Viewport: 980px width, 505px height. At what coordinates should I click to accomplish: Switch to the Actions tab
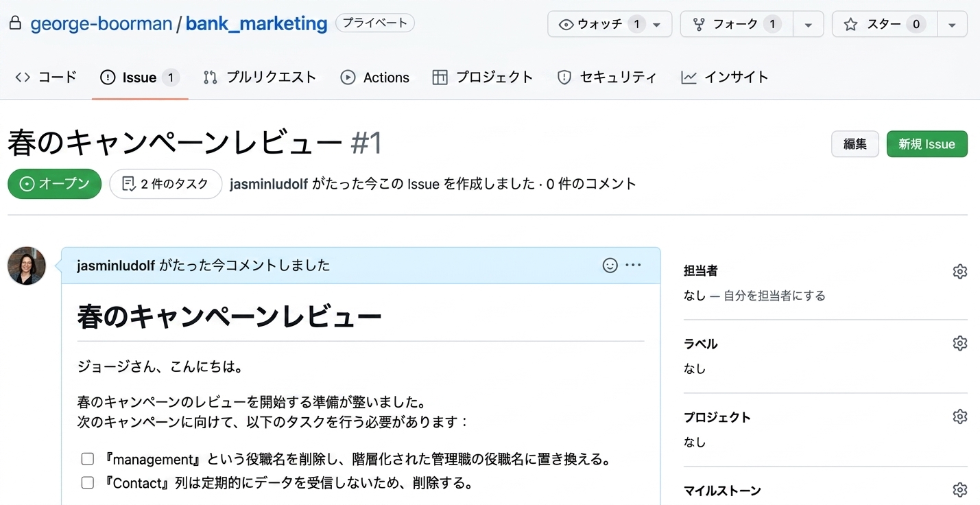(375, 78)
